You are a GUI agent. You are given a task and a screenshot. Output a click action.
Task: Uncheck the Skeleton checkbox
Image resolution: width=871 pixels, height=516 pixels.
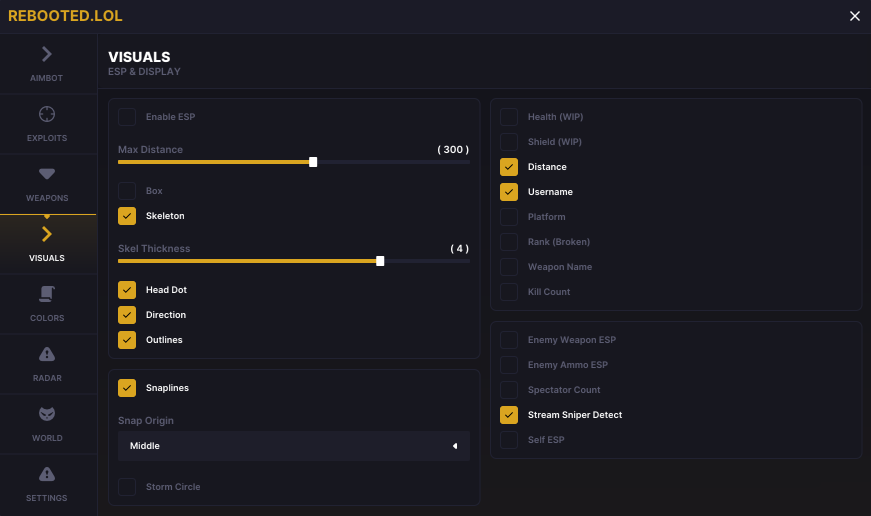(127, 216)
